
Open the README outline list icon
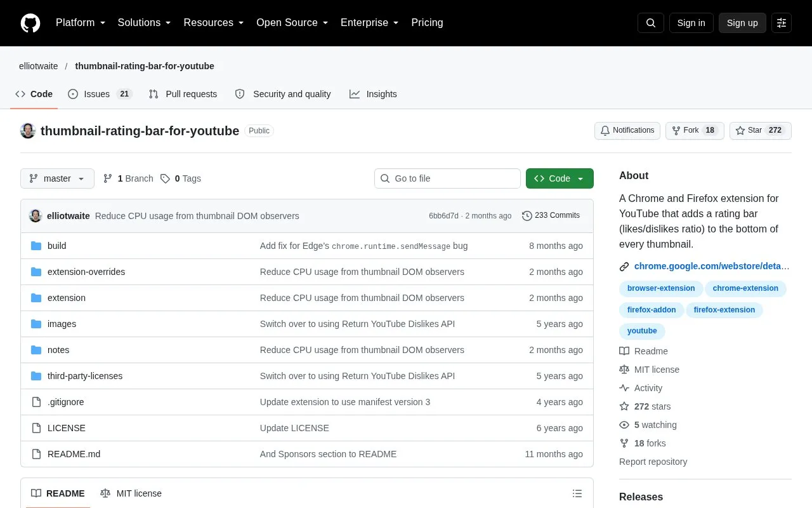click(577, 493)
